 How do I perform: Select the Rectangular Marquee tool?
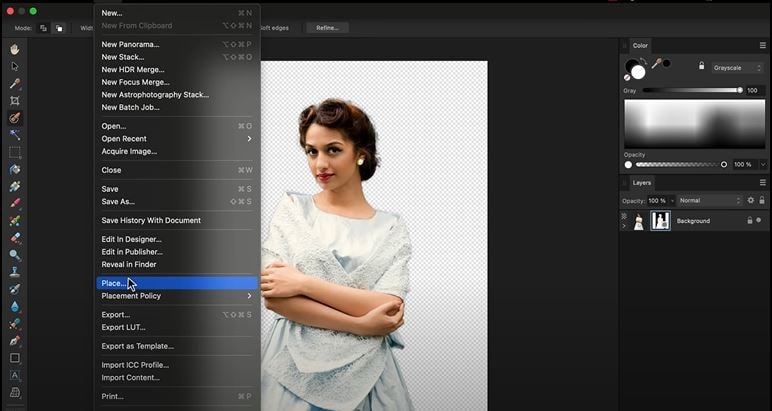15,152
